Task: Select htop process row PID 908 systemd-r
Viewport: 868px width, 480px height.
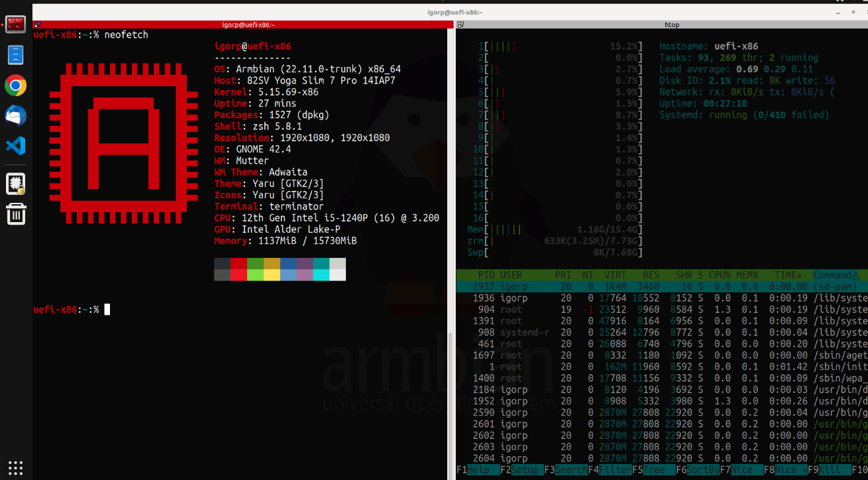Action: (662, 332)
